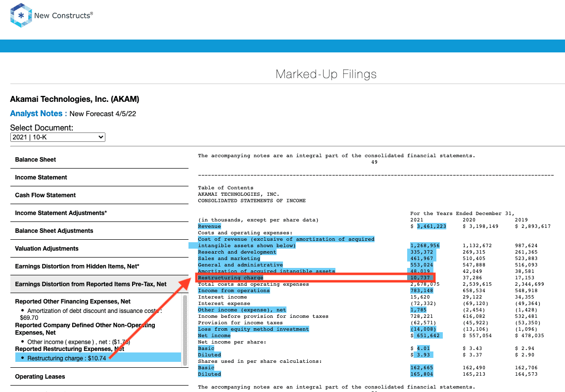Click the sidebar panel vertical scrollbar

click(x=185, y=330)
